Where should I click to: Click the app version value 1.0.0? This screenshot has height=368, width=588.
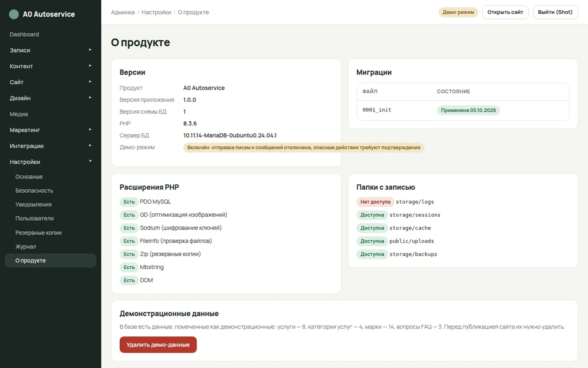click(x=189, y=100)
